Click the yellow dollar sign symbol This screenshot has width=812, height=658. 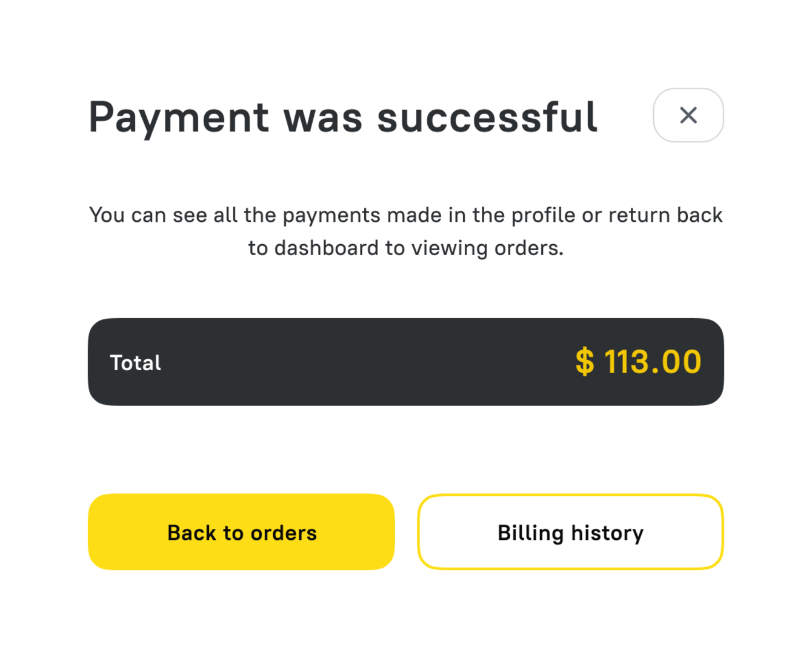[584, 362]
